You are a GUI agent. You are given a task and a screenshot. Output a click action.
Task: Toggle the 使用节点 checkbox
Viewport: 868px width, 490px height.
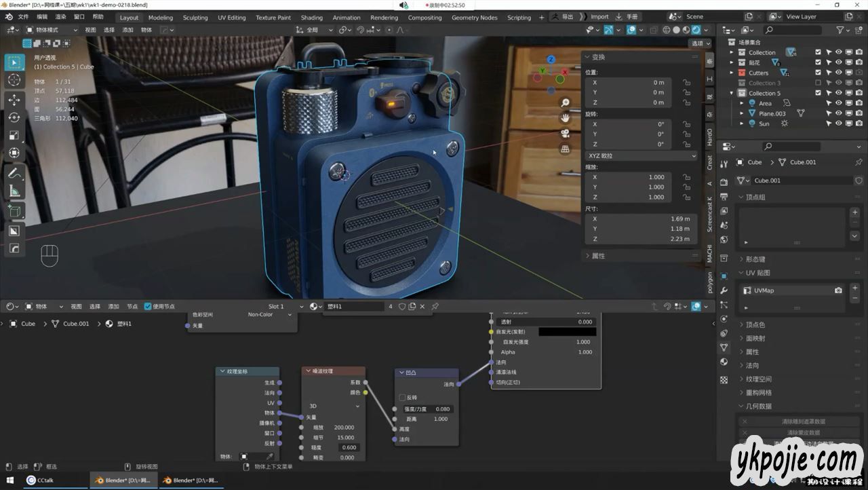[x=148, y=306]
